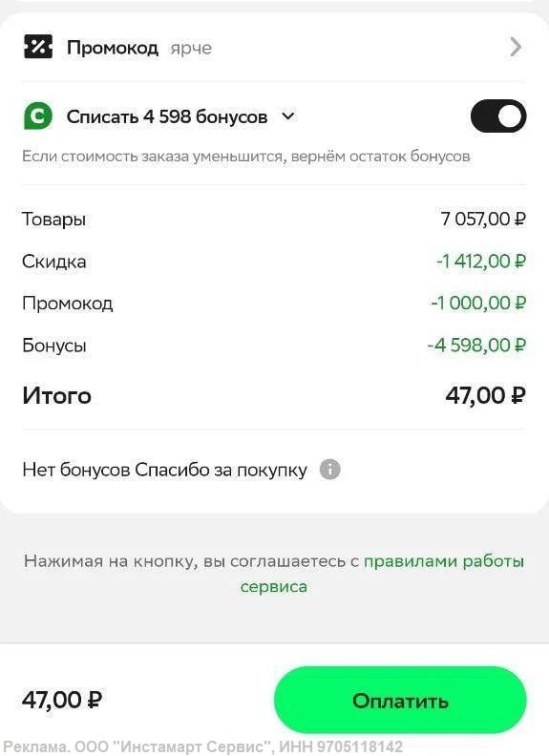Click the Промокод -1 000,00 discount value
This screenshot has height=756, width=549.
coord(478,304)
